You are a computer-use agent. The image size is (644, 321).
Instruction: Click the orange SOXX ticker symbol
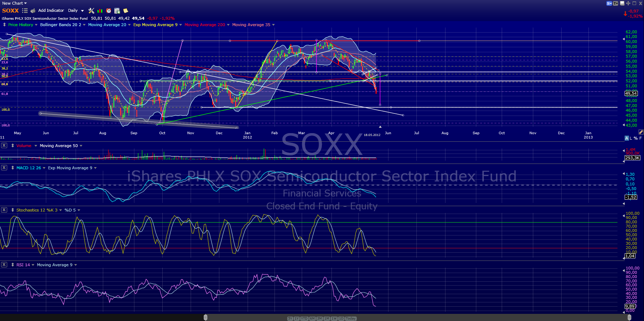pos(10,11)
